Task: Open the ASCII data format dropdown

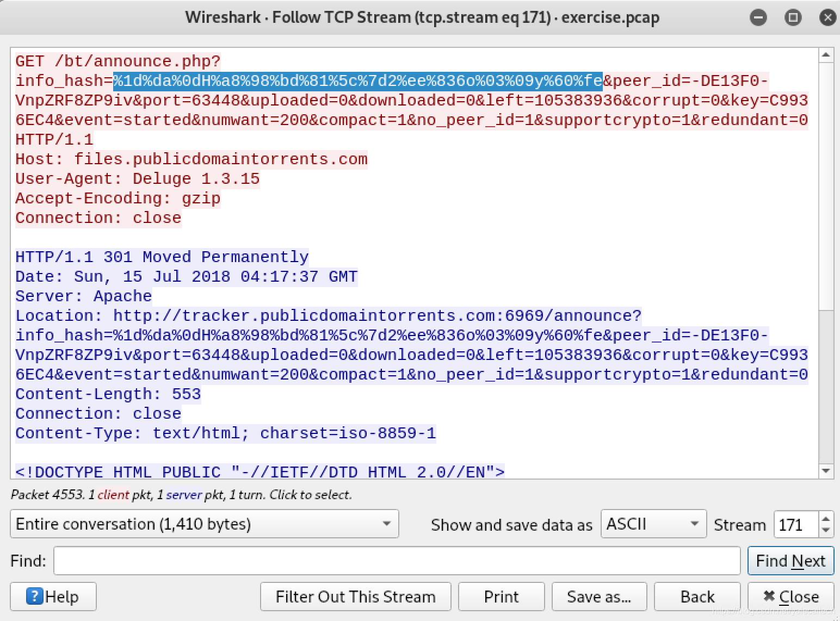Action: pos(653,524)
